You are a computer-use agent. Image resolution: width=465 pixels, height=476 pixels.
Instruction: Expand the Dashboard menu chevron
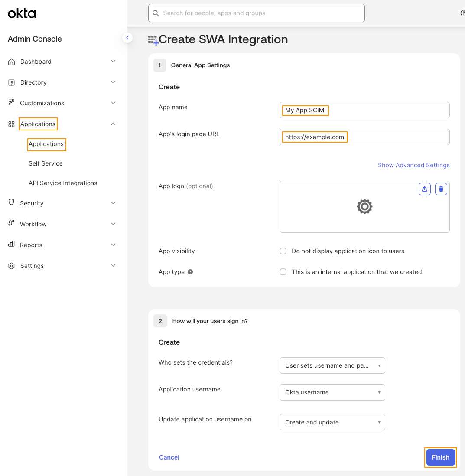[113, 61]
